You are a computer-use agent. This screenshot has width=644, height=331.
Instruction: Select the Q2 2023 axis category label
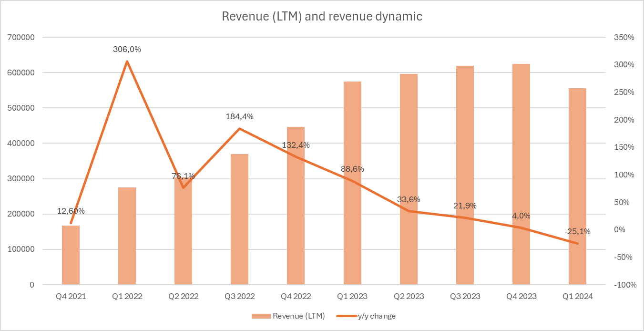[x=409, y=296]
